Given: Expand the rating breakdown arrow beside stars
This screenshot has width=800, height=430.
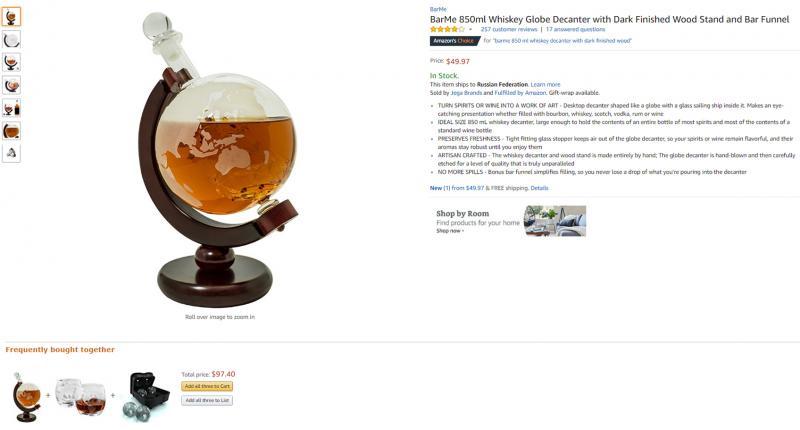Looking at the screenshot, I should click(x=470, y=30).
